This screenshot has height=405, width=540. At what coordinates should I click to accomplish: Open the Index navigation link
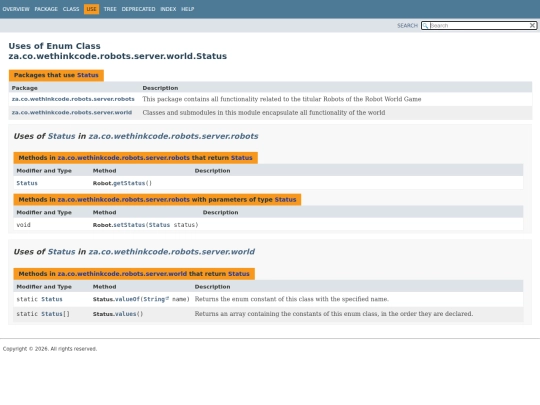[168, 9]
